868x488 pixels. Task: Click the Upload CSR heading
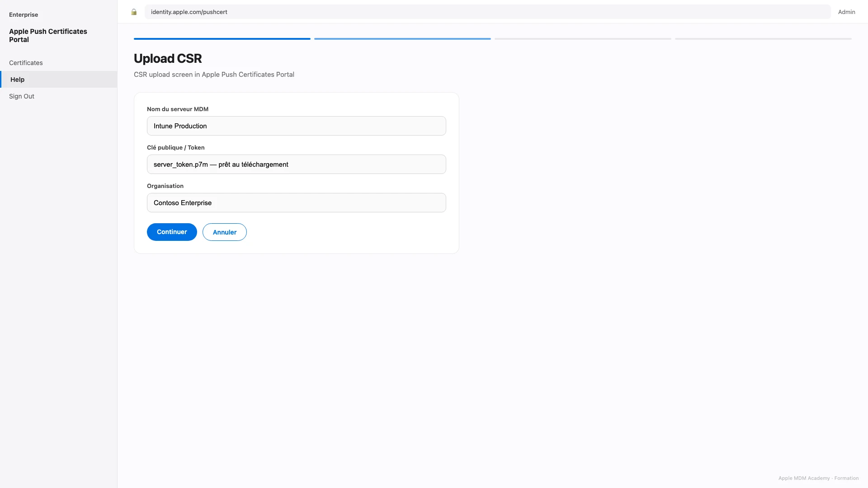[168, 59]
